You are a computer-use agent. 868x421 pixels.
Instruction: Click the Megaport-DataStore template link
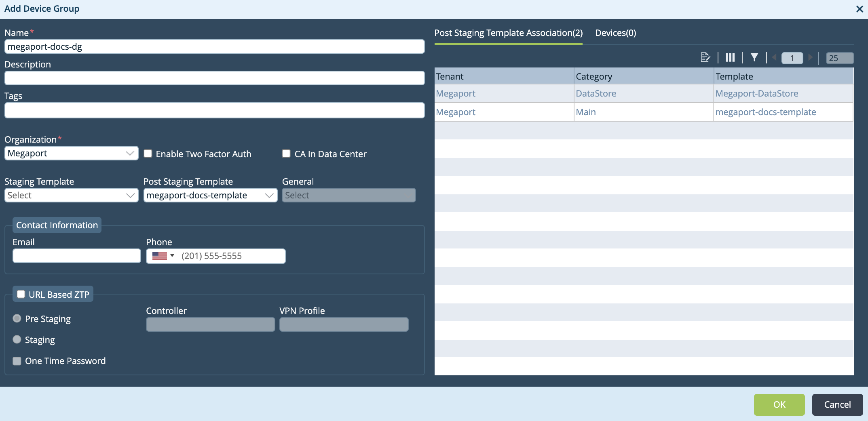pyautogui.click(x=756, y=93)
